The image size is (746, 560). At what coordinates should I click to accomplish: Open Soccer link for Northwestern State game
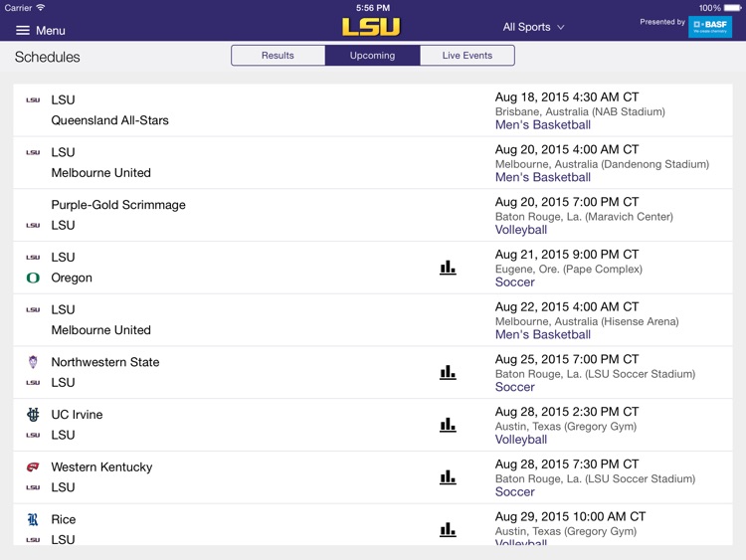[x=515, y=387]
